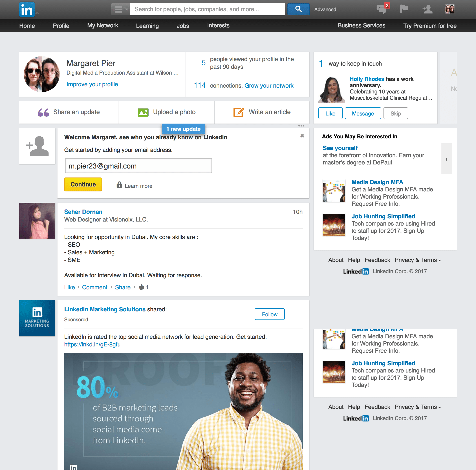Click the 80% B2B marketing image
Viewport: 476px width, 470px height.
click(x=183, y=411)
